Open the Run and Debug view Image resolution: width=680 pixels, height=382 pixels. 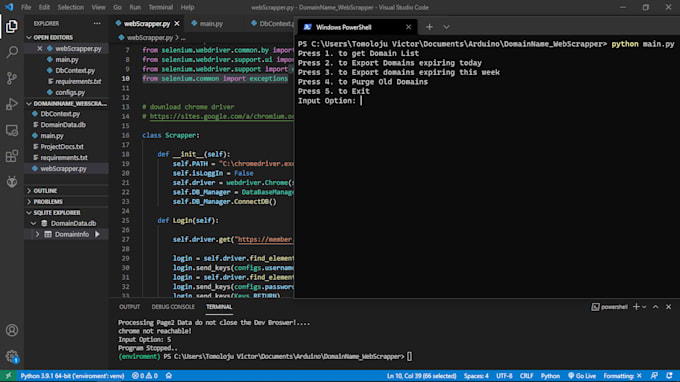[12, 104]
